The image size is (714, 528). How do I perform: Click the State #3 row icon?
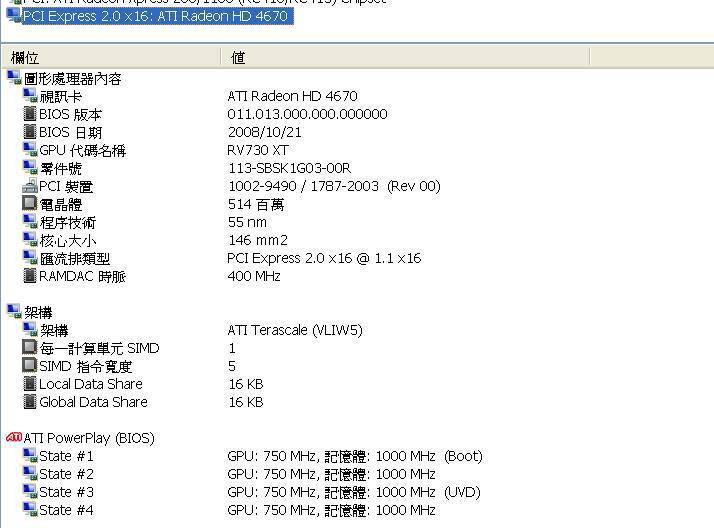coord(30,492)
